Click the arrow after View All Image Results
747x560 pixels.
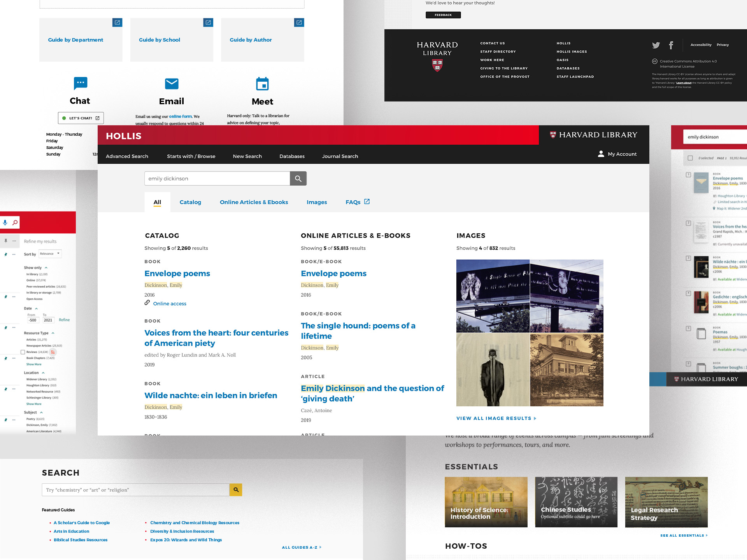[535, 418]
